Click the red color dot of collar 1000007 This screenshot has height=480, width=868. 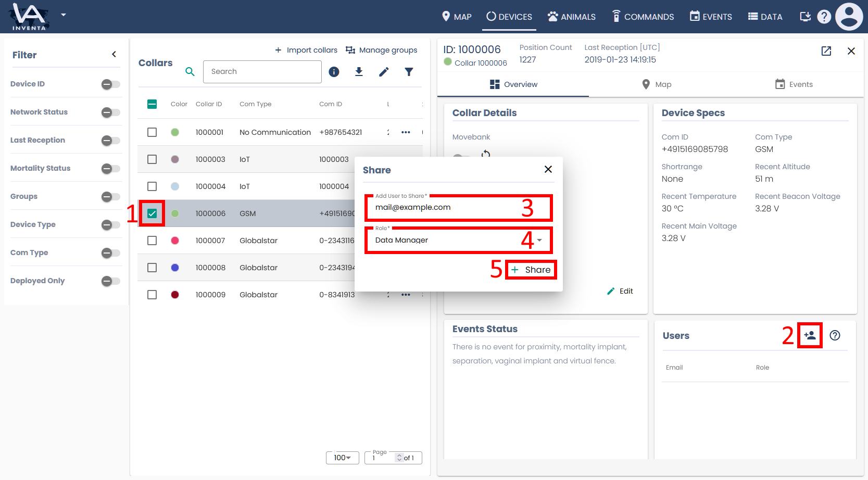click(x=175, y=241)
